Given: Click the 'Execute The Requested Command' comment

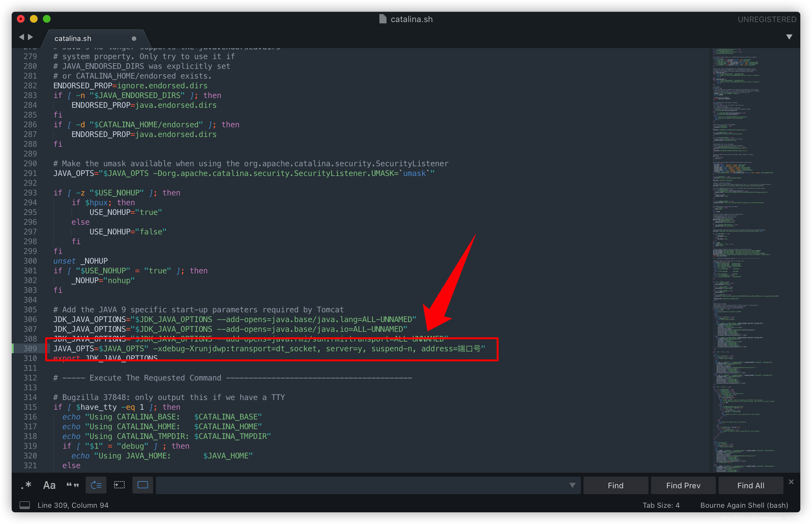Looking at the screenshot, I should (x=233, y=378).
